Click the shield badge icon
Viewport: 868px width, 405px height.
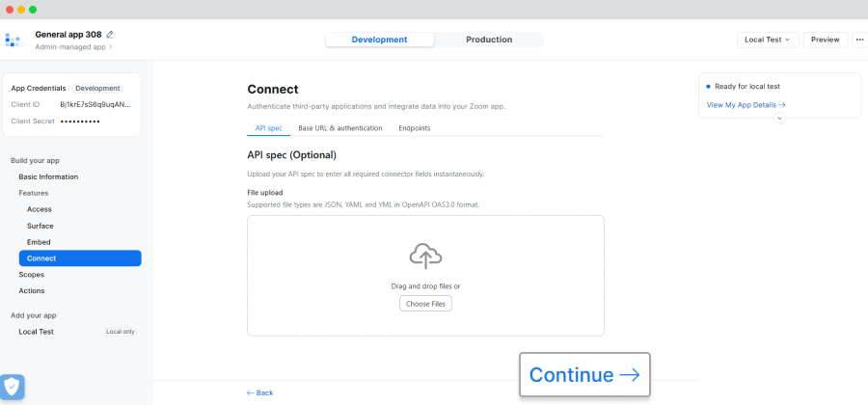click(x=13, y=387)
